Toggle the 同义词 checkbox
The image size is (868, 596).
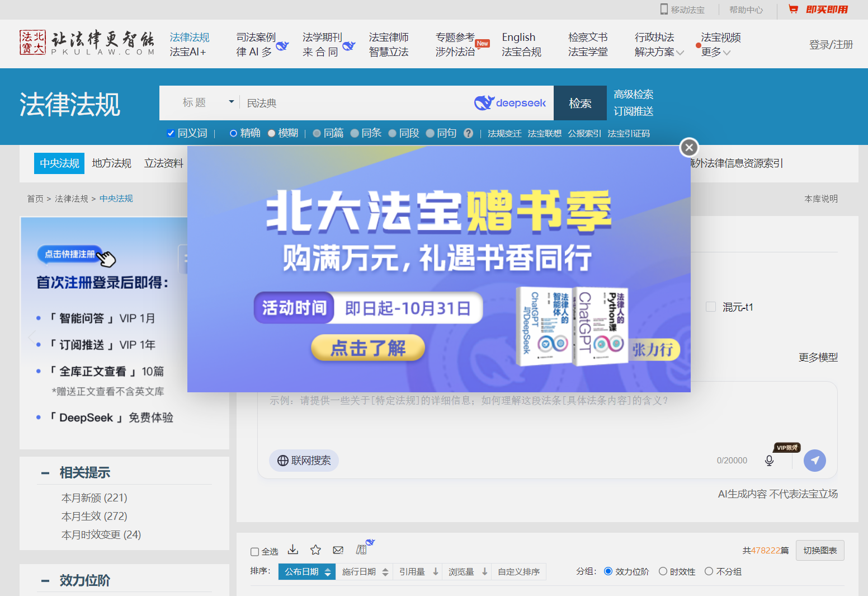click(171, 133)
